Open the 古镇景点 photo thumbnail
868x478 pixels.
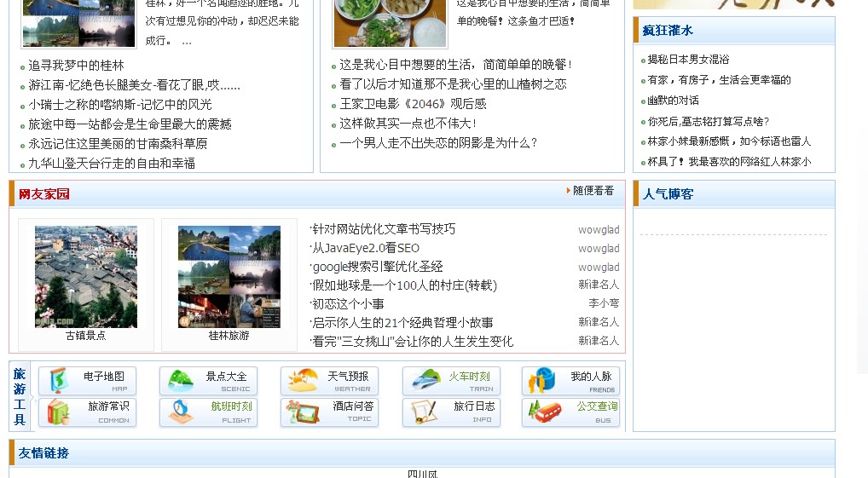pyautogui.click(x=86, y=277)
